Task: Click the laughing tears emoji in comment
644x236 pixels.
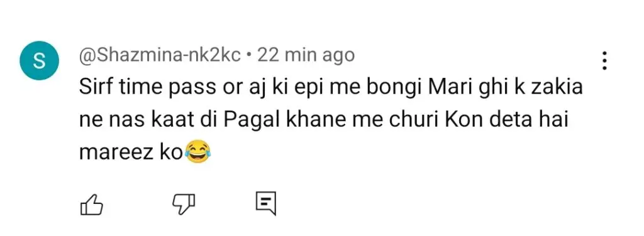Action: point(197,153)
